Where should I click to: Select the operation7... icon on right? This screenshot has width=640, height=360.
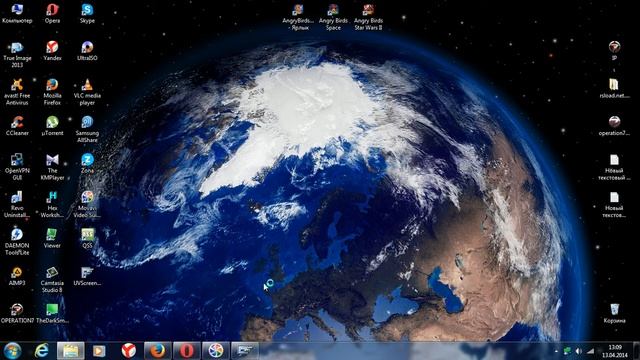click(614, 126)
